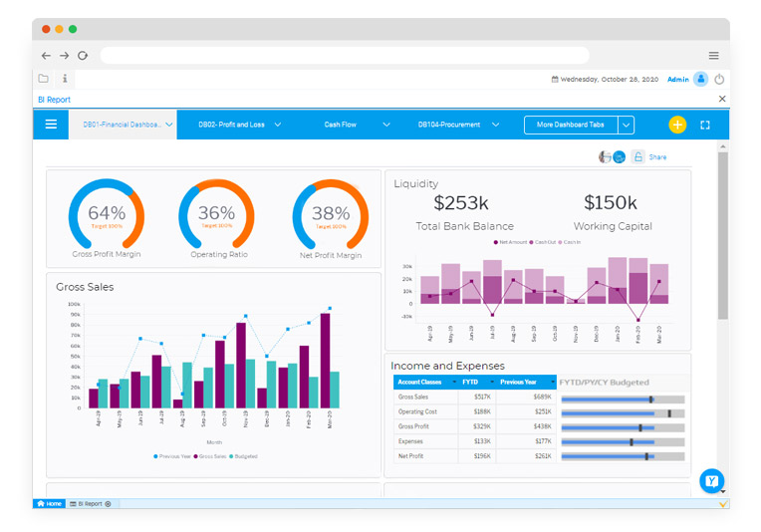The width and height of the screenshot is (761, 532).
Task: Open the Account Classes column filter dropdown
Action: click(x=453, y=382)
